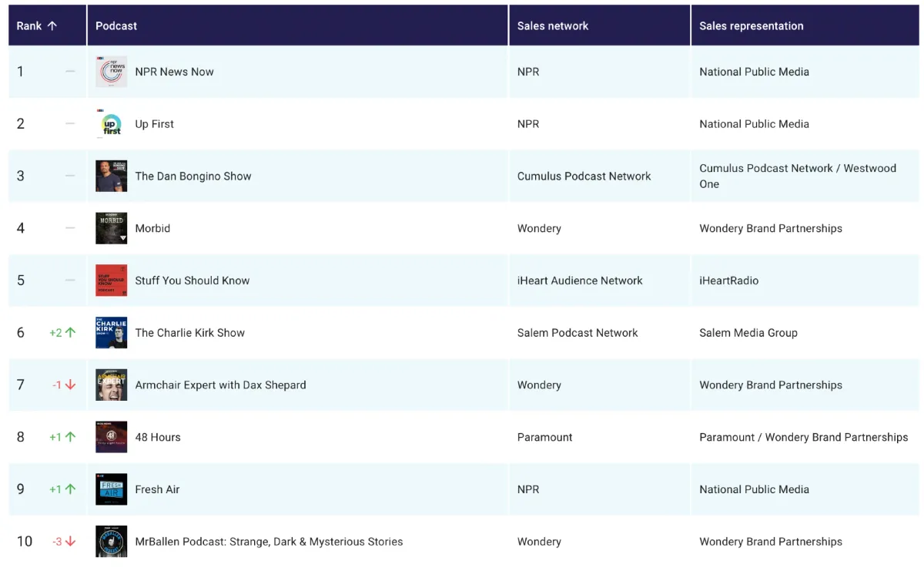Click the Podcast column header

pos(116,25)
